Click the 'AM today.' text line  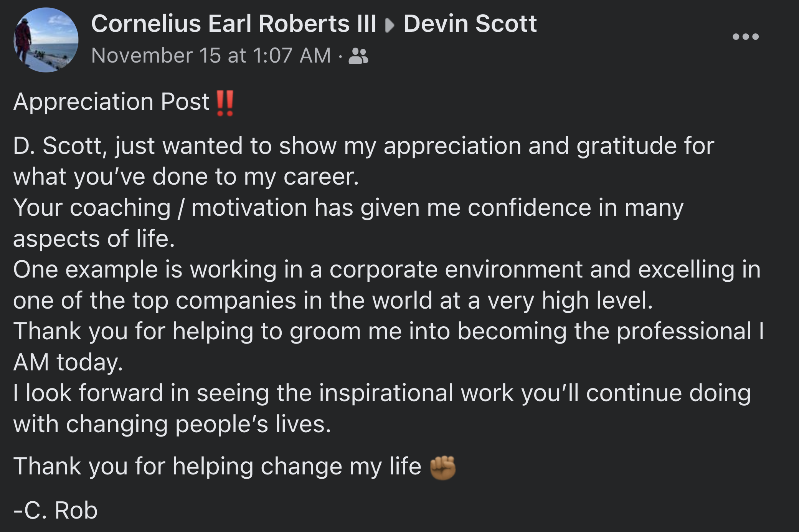(68, 362)
